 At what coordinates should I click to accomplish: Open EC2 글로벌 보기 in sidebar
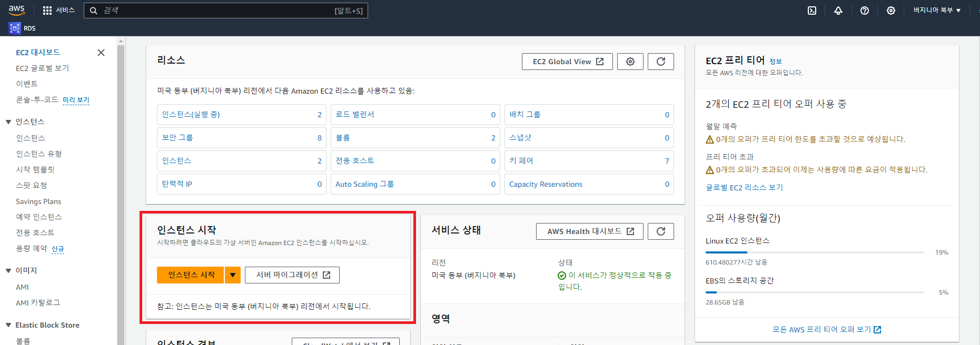pos(42,68)
